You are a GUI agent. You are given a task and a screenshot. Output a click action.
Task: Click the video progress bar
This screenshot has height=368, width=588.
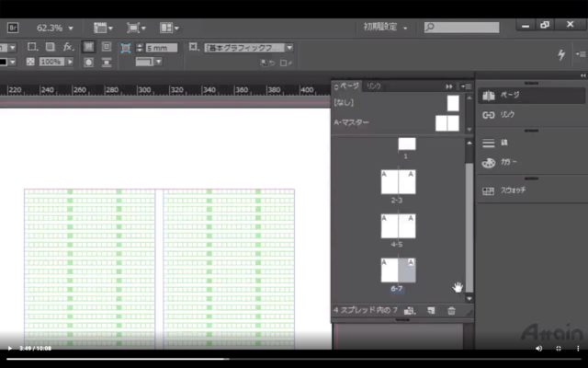[294, 359]
